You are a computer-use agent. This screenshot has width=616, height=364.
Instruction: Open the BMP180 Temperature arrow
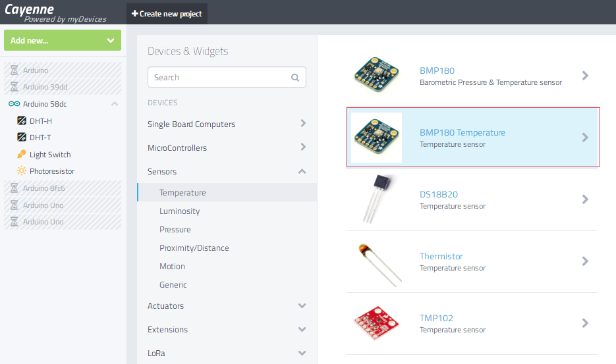click(585, 138)
